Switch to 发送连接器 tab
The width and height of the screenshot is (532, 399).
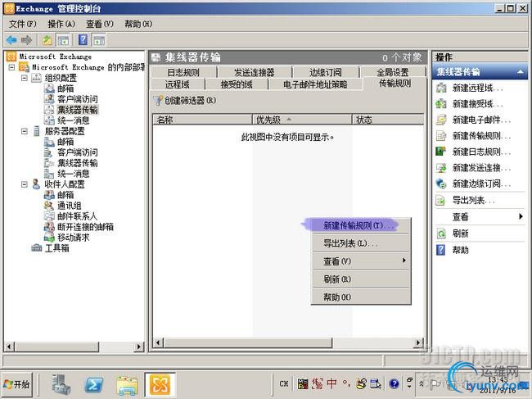[254, 72]
